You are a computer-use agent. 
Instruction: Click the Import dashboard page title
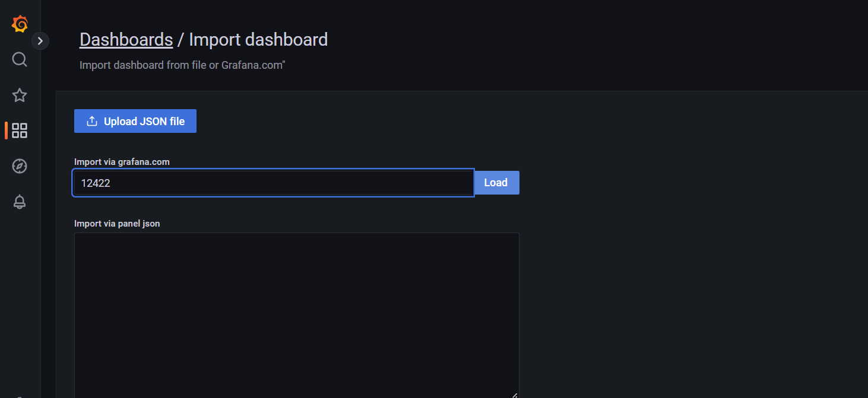[x=258, y=39]
